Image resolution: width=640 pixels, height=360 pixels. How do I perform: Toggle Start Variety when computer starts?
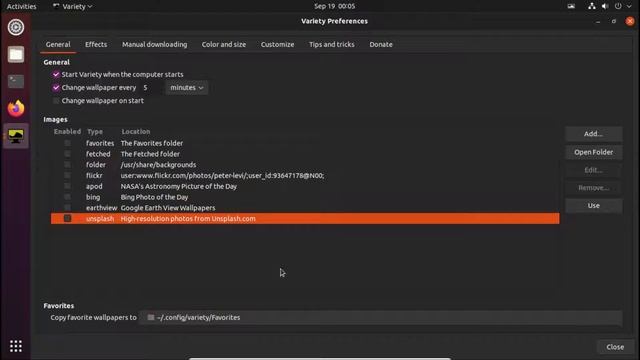56,74
